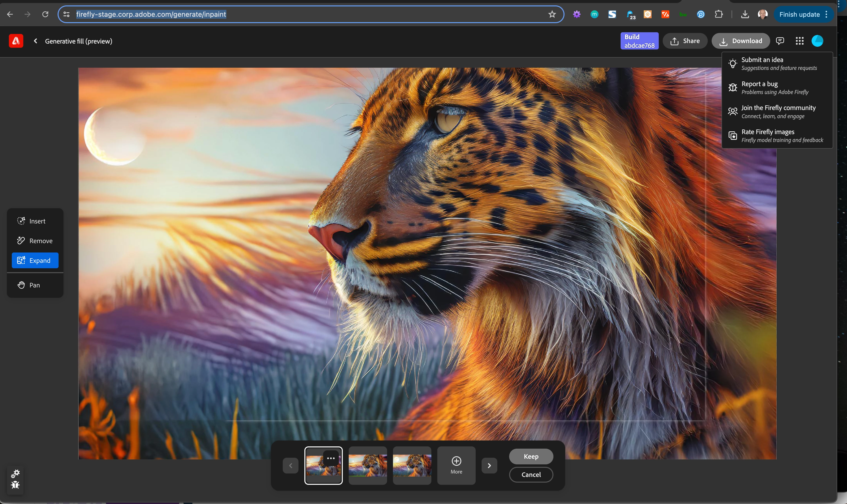Click the gears settings icon at bottom-left
The image size is (847, 504).
click(15, 473)
